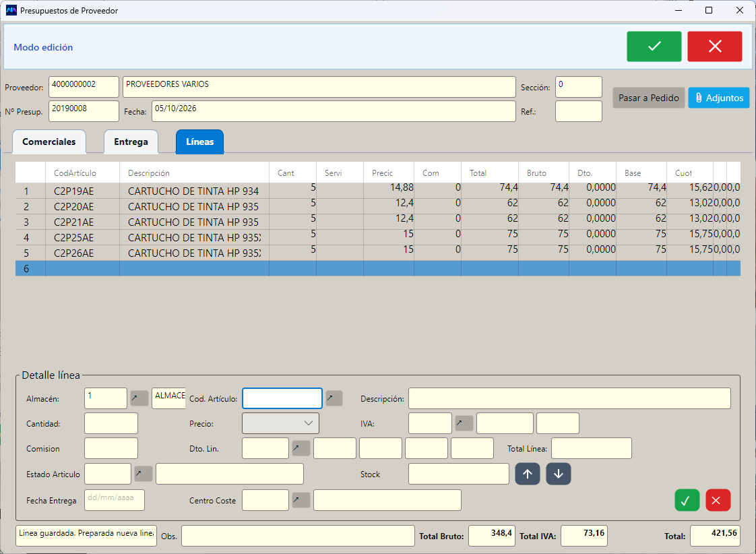Move the line down with the down arrow
This screenshot has height=554, width=756.
[x=559, y=474]
